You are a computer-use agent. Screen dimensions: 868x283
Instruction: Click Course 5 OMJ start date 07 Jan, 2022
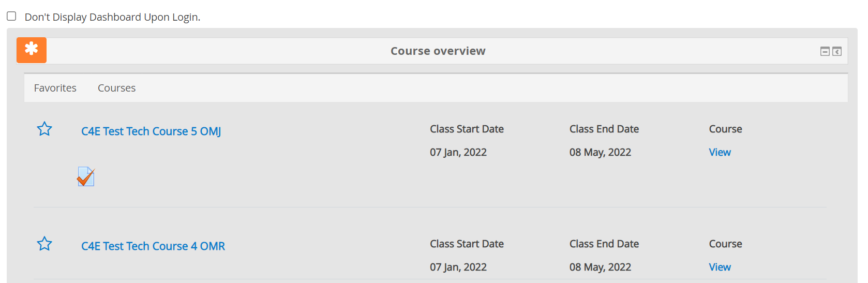(x=458, y=152)
